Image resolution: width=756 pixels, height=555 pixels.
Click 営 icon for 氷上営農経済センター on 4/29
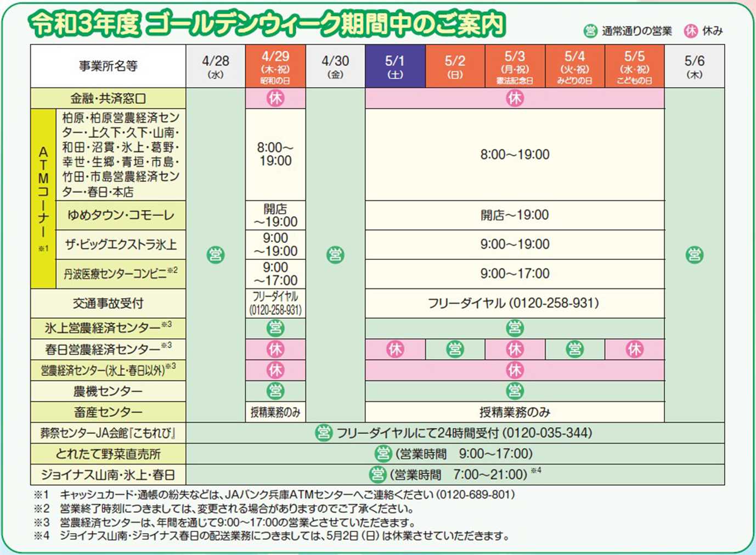click(275, 329)
